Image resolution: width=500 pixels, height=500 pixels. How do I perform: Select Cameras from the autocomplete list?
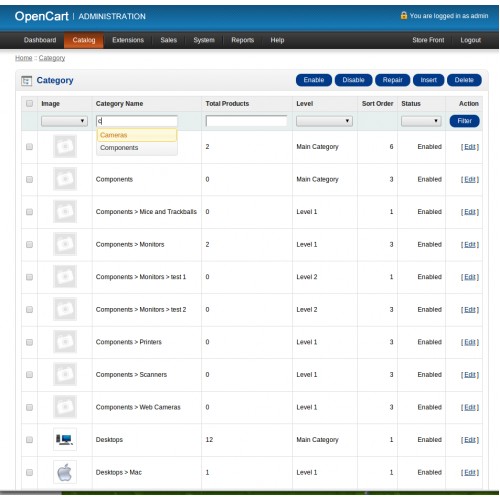pyautogui.click(x=137, y=135)
